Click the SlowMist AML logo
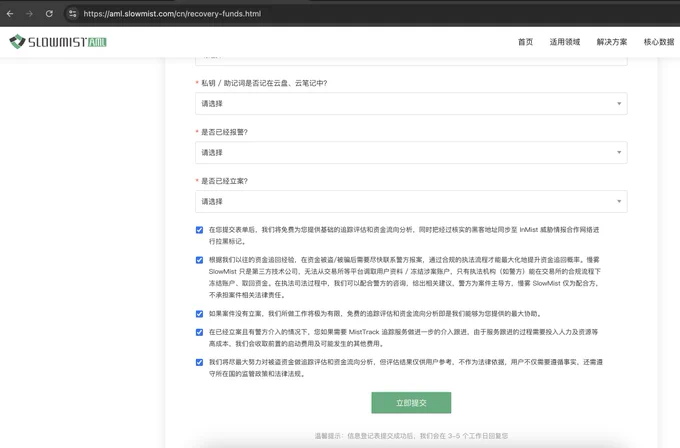 pyautogui.click(x=58, y=42)
